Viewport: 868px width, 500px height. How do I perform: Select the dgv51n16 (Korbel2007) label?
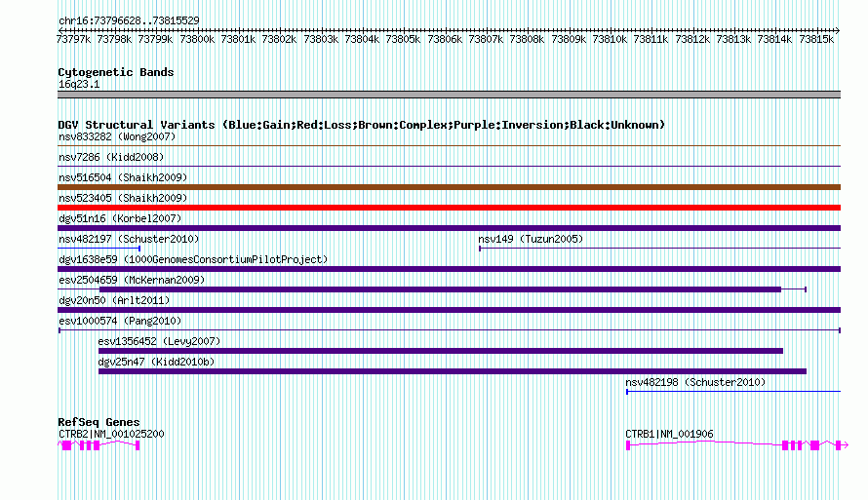(x=120, y=218)
